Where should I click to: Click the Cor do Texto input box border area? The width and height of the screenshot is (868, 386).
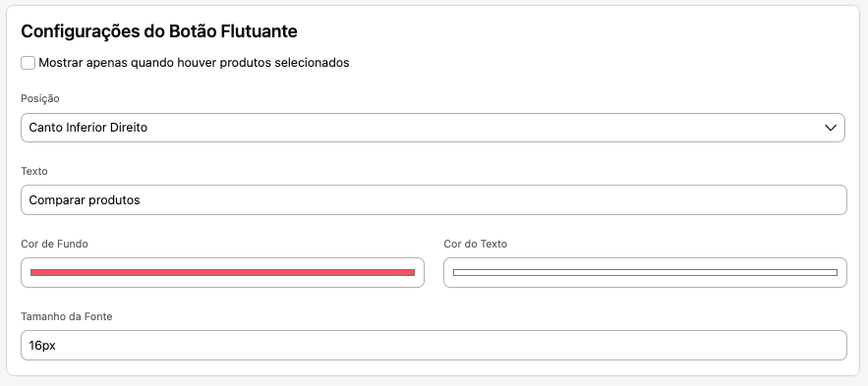point(645,282)
